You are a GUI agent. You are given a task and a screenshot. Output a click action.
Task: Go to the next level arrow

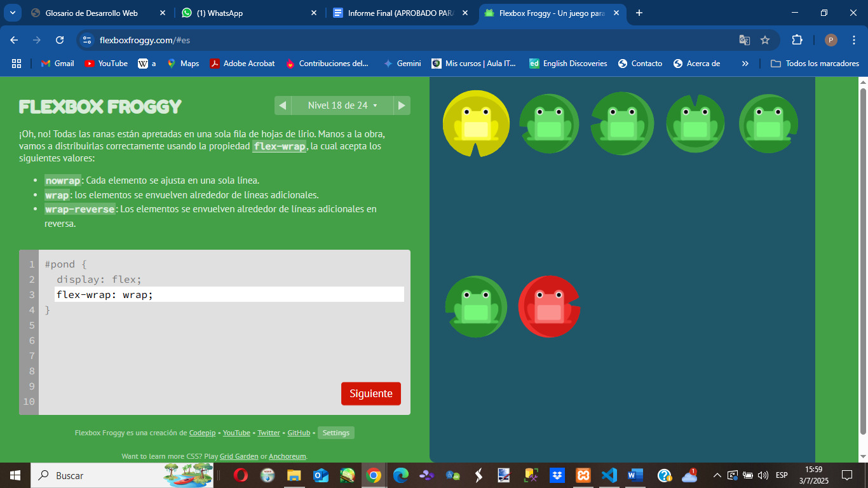pyautogui.click(x=402, y=105)
